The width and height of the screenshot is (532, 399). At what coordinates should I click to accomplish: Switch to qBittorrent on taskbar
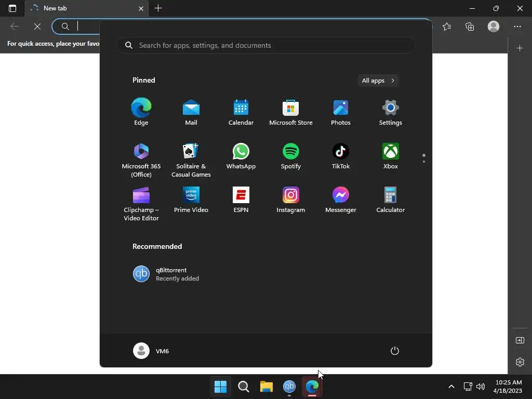coord(289,387)
